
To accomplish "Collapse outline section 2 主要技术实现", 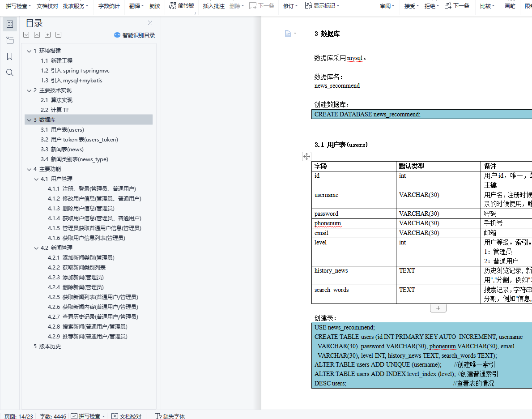I will point(29,91).
